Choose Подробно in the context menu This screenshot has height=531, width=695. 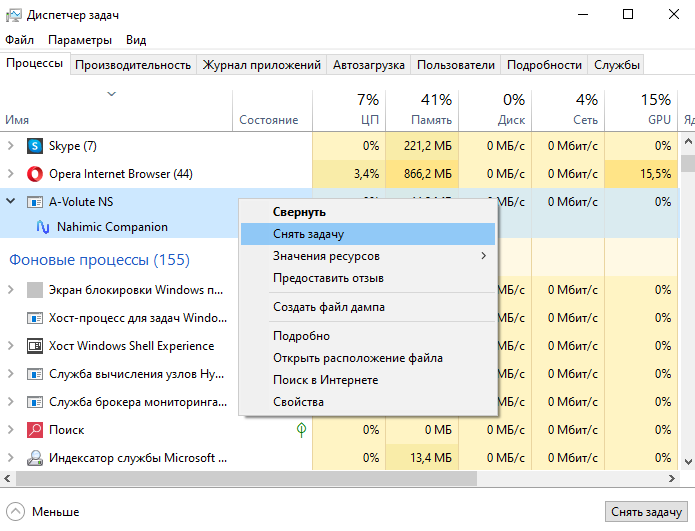pos(368,336)
